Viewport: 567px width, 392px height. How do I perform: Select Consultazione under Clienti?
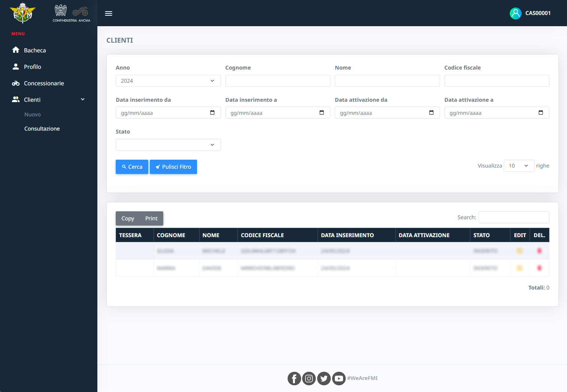click(42, 129)
